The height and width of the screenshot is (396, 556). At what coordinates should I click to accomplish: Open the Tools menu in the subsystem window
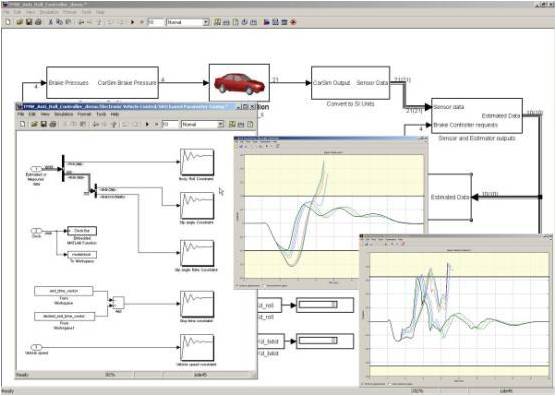pos(101,115)
